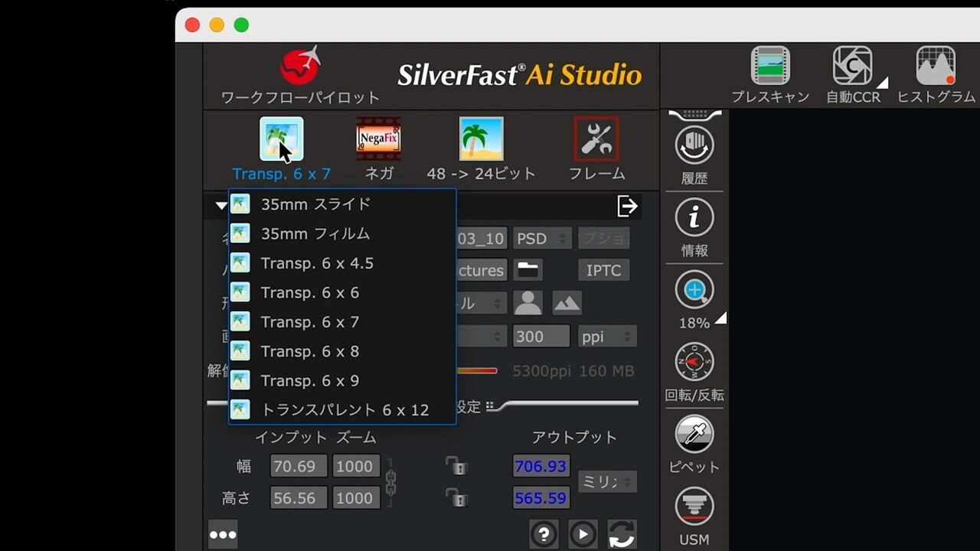This screenshot has width=980, height=551.
Task: Open the three-dots more options button
Action: coord(223,534)
